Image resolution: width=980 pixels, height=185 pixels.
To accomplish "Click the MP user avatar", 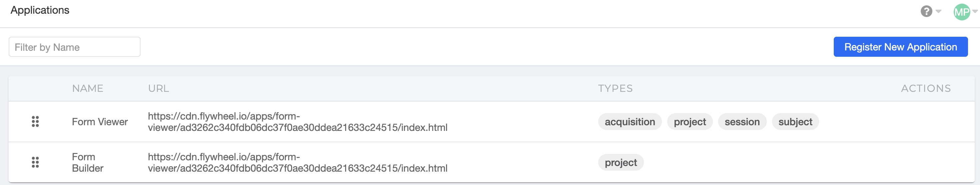I will (962, 12).
